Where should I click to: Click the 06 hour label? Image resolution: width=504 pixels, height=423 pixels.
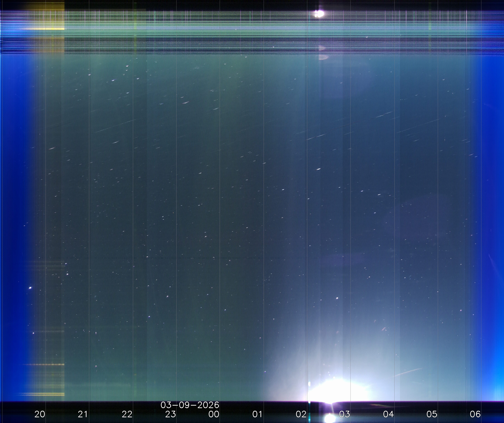(475, 414)
